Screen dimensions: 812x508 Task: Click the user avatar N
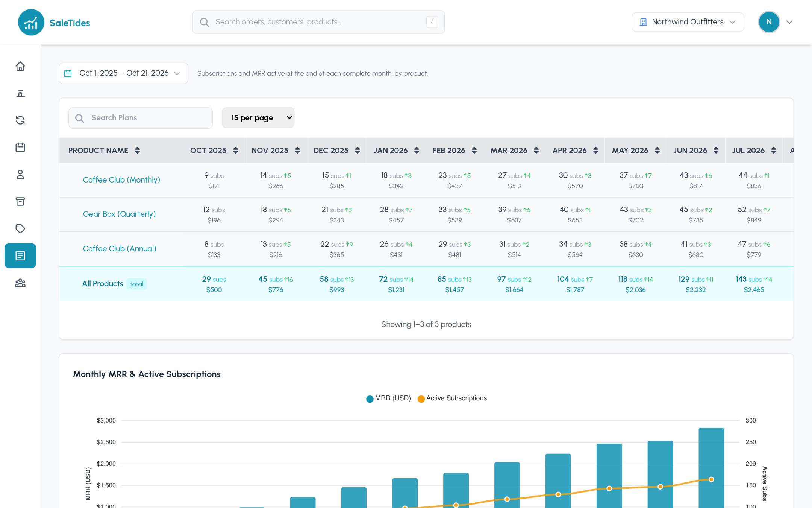point(769,22)
